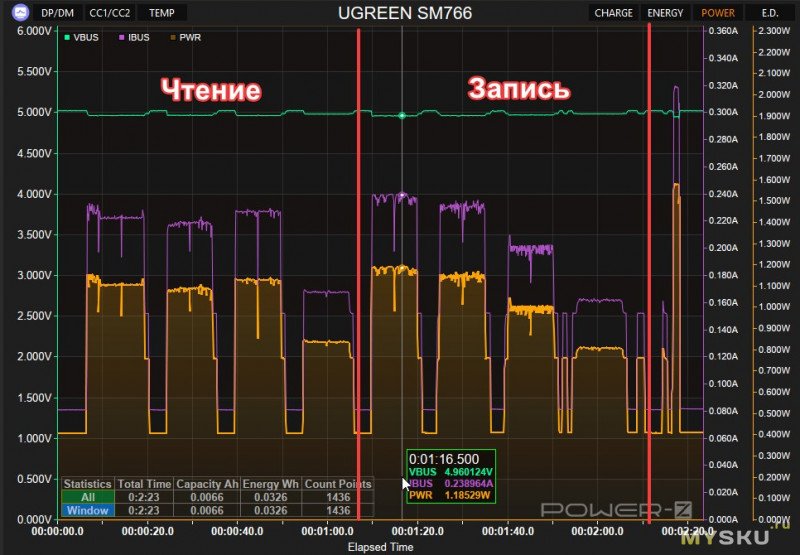
Task: Open the E.D. tab
Action: [x=770, y=13]
